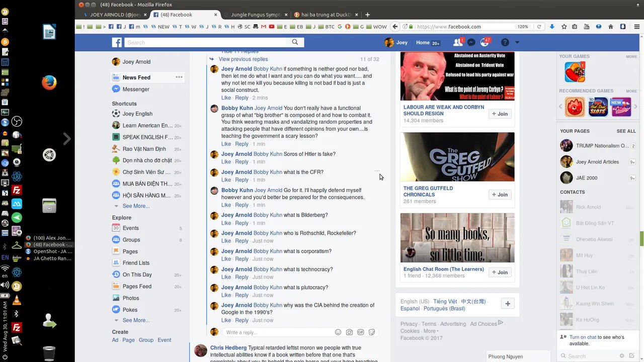The height and width of the screenshot is (362, 644).
Task: Insert emoji in reply box
Action: [x=338, y=332]
